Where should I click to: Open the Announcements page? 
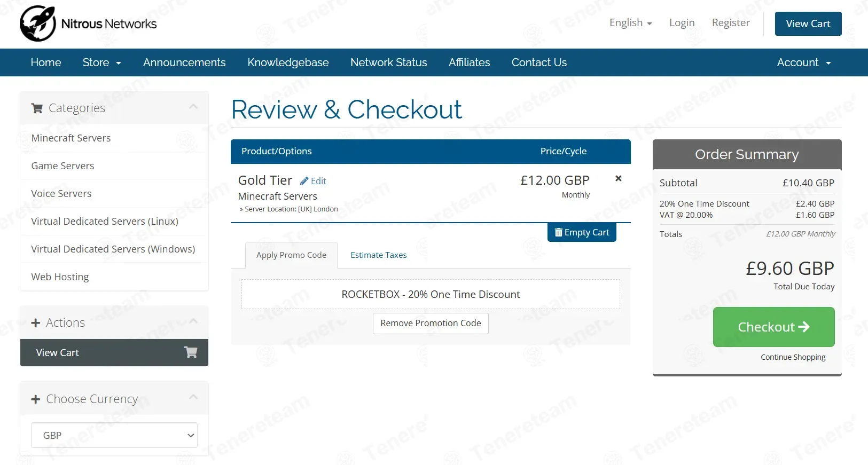184,62
